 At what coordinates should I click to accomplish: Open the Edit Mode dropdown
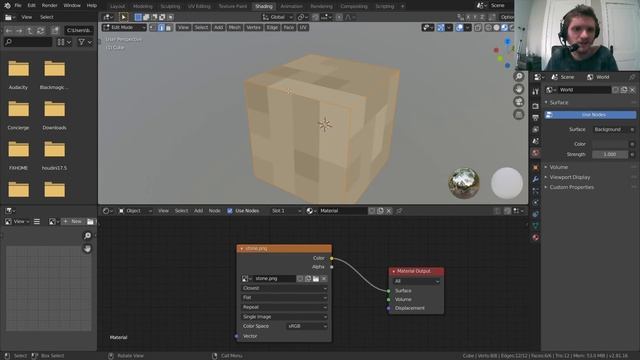tap(124, 27)
